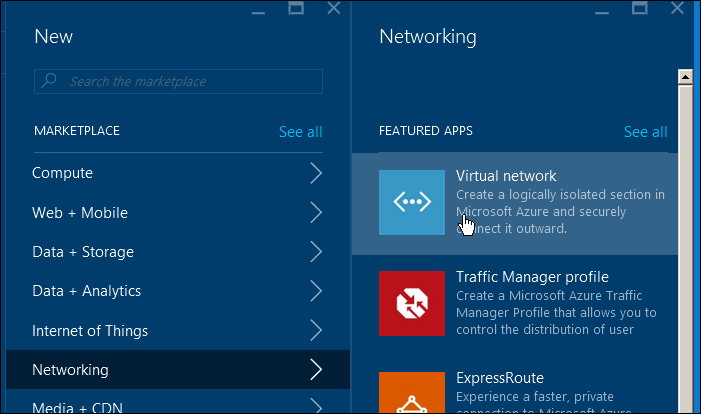701x414 pixels.
Task: Click the Networking blade scrollbar track
Action: [685, 249]
